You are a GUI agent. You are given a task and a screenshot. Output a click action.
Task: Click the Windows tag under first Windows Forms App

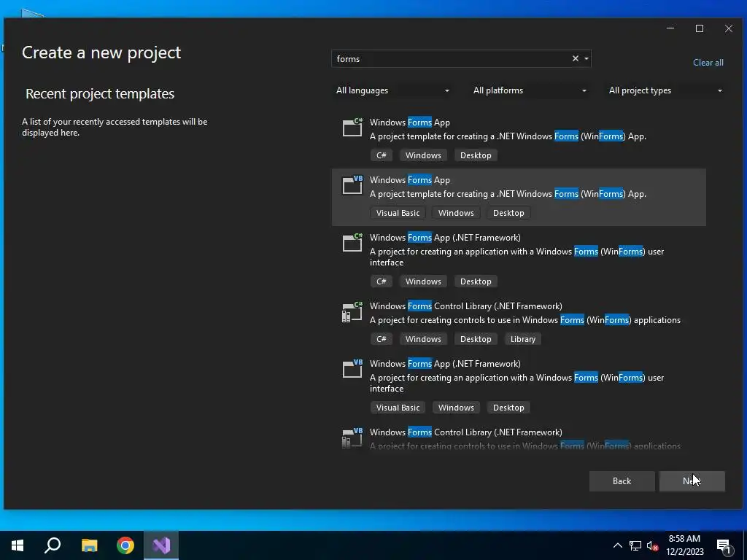point(423,155)
